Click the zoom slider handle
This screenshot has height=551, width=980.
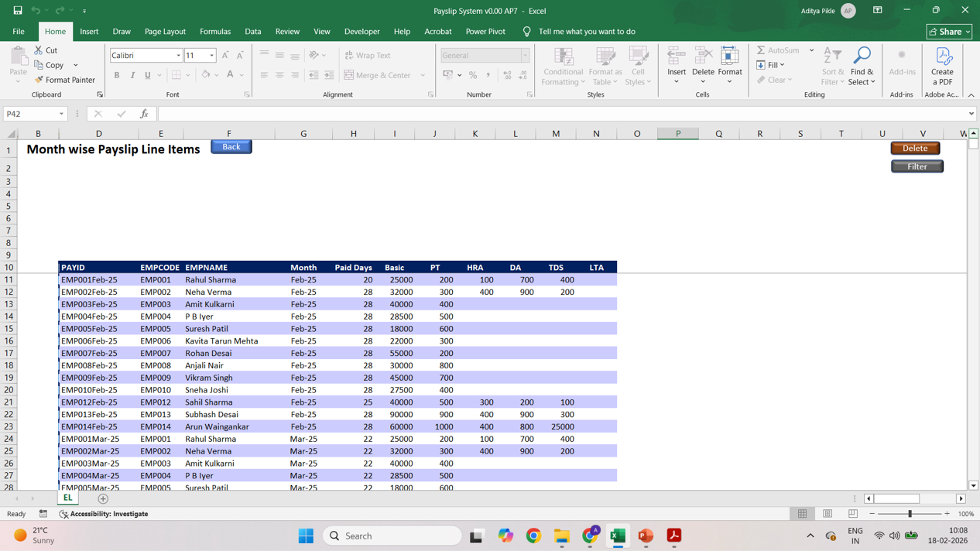(910, 514)
